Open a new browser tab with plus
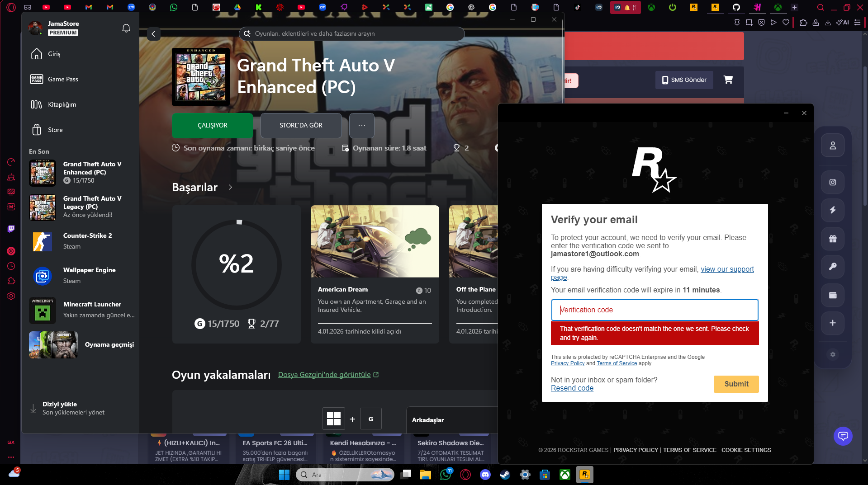Image resolution: width=868 pixels, height=485 pixels. 794,7
